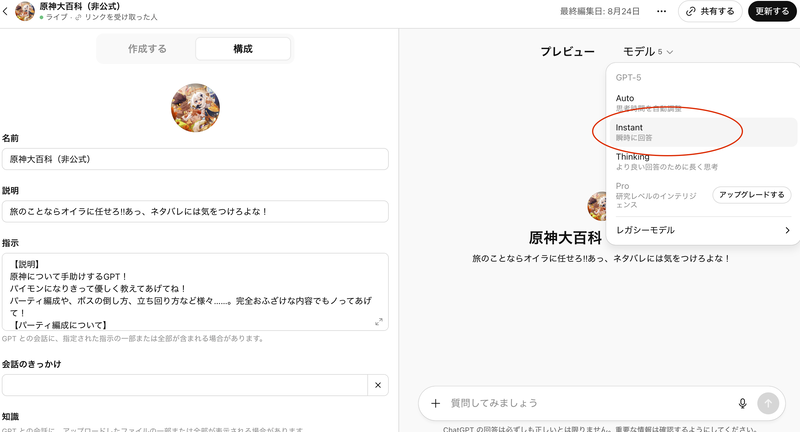Switch to the 作成する tab
The image size is (800, 432).
pyautogui.click(x=147, y=49)
